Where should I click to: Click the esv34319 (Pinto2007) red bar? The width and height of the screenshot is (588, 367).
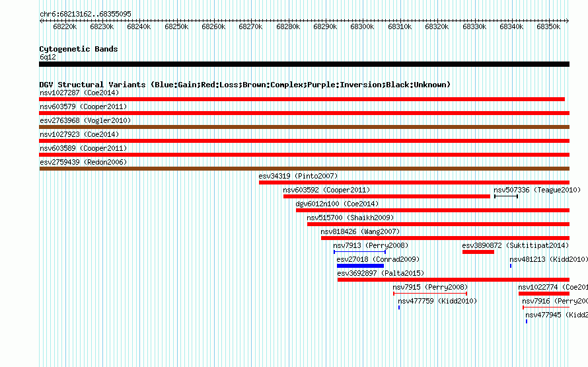pyautogui.click(x=414, y=183)
